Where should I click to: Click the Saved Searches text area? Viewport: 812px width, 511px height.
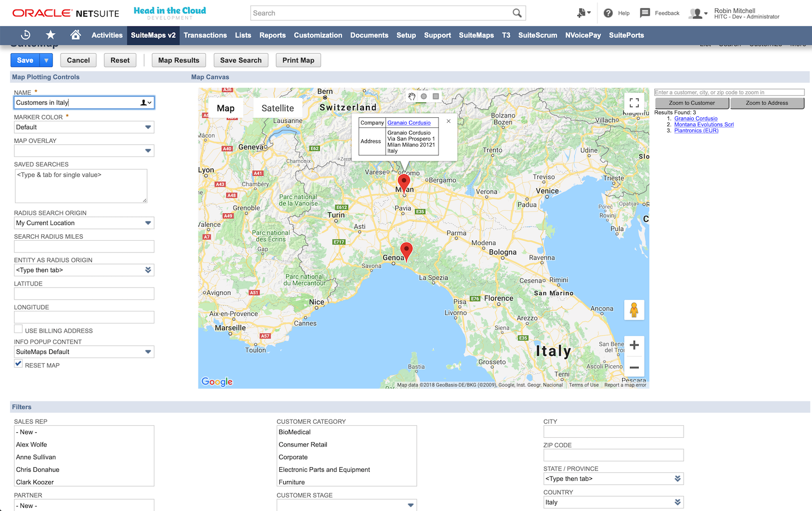(x=81, y=186)
